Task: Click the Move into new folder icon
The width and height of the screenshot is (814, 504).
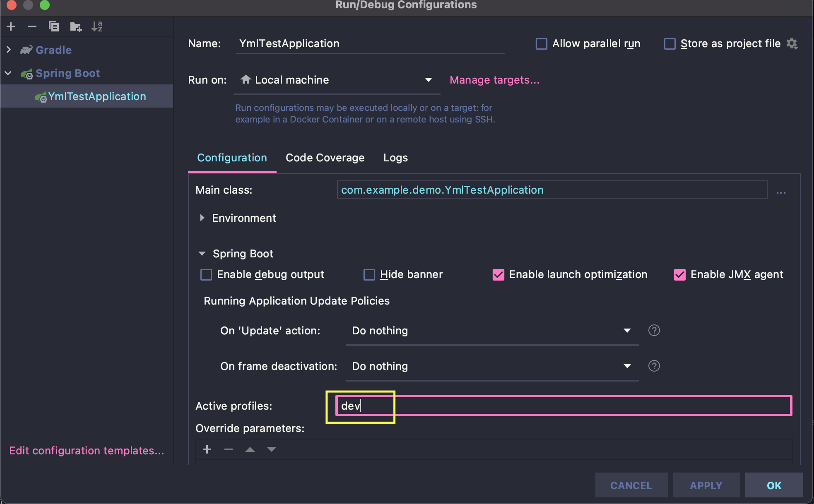Action: pyautogui.click(x=76, y=27)
